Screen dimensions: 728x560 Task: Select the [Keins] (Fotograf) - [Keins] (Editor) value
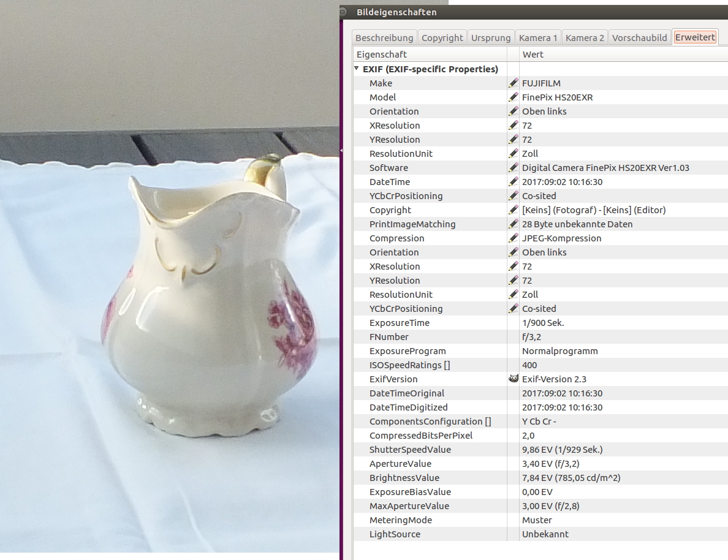(594, 210)
